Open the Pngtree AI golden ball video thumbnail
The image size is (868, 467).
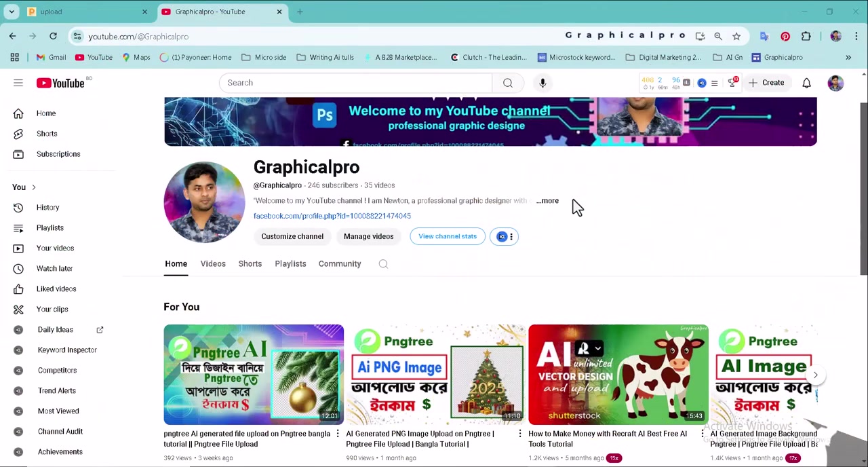(254, 375)
